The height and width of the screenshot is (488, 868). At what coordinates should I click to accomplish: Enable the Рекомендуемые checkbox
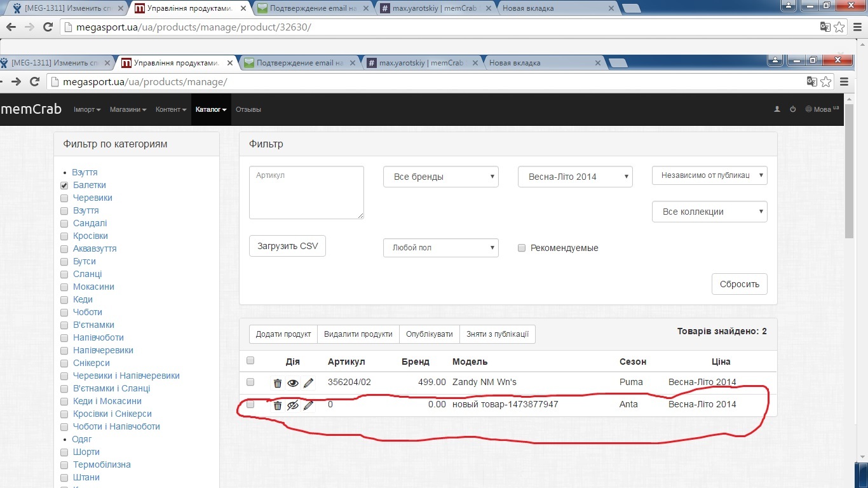click(522, 248)
